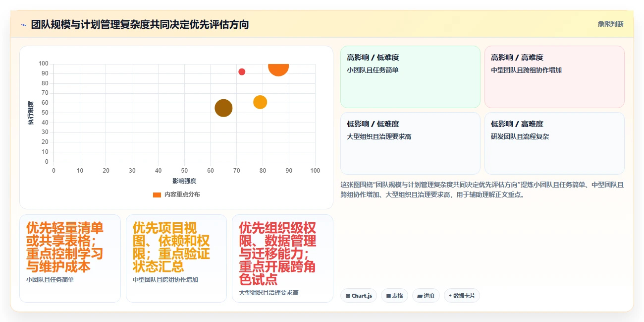Image resolution: width=644 pixels, height=322 pixels.
Task: Click the 数据卡片 tag
Action: point(462,296)
